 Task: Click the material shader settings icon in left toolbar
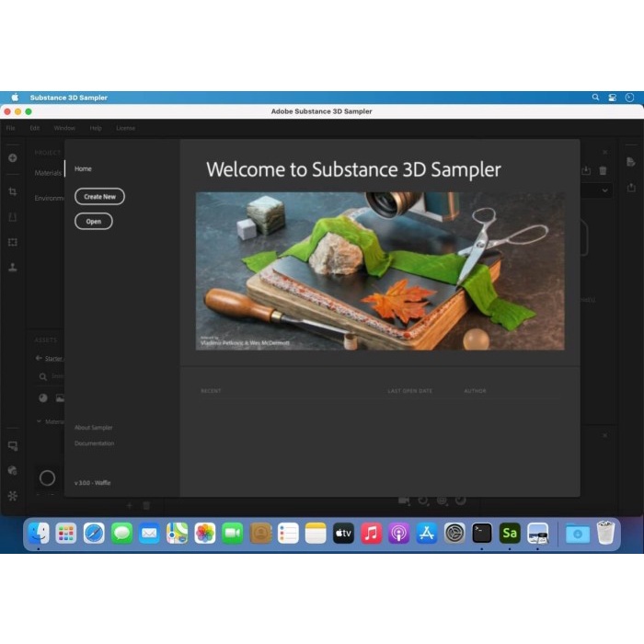[x=13, y=471]
